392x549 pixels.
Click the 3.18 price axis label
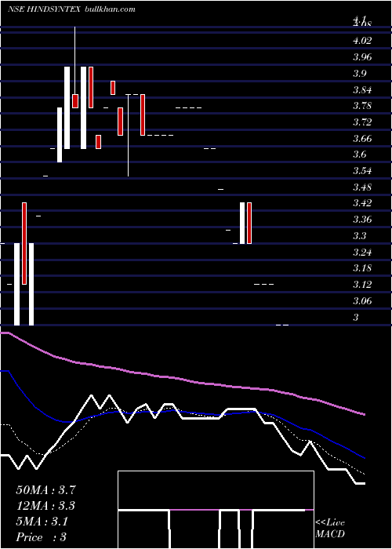[x=362, y=268]
